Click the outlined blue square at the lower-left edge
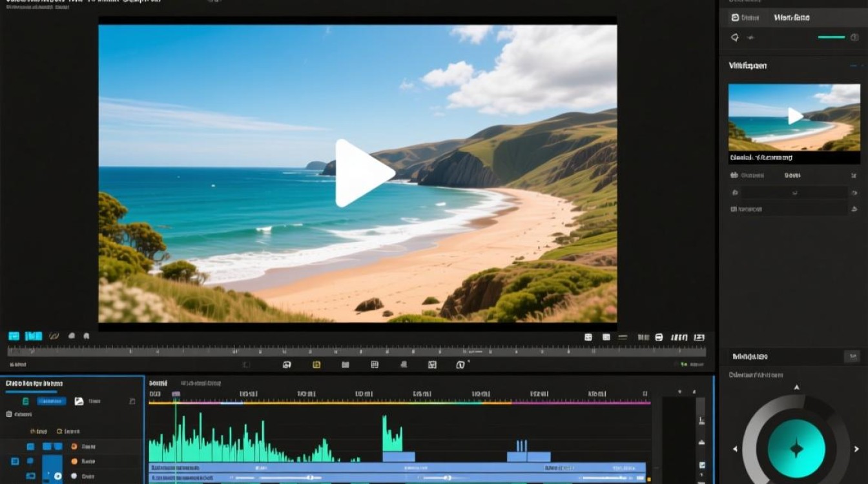 [15, 461]
